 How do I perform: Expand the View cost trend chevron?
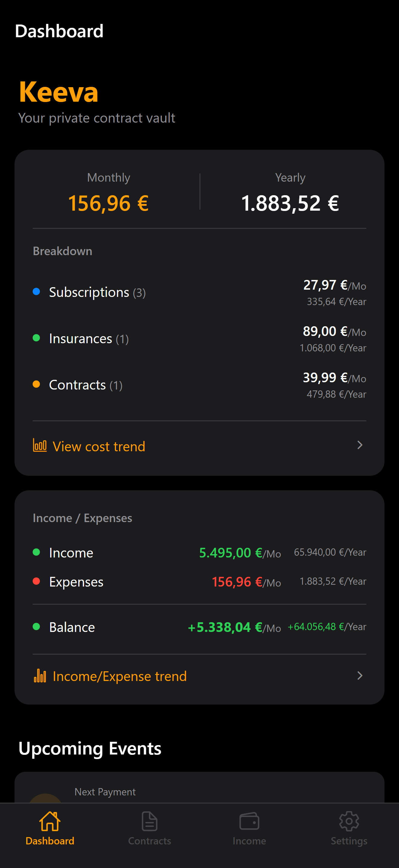point(360,445)
